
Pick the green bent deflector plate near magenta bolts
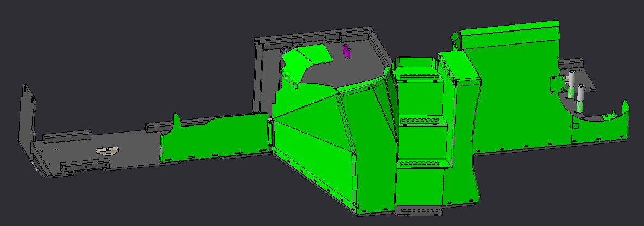(x=308, y=64)
